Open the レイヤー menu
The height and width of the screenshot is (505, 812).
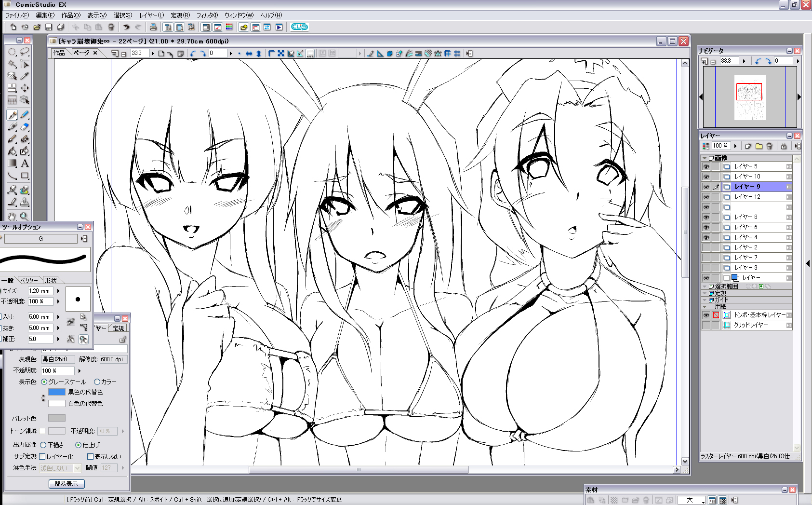[x=151, y=15]
